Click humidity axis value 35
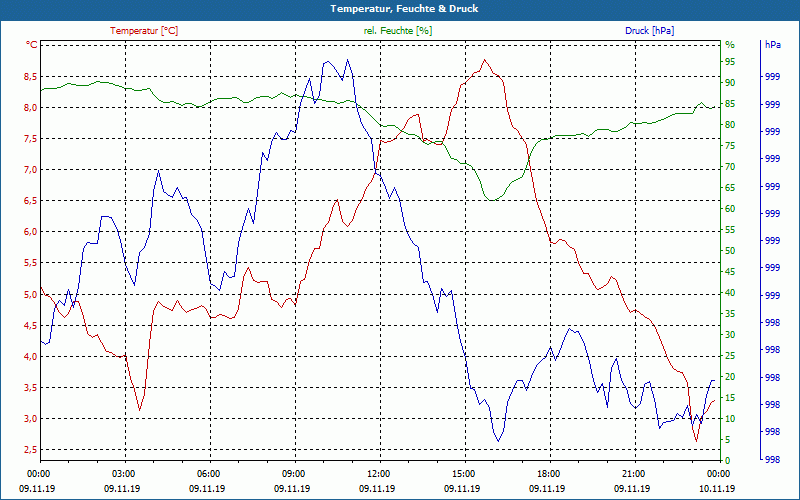This screenshot has width=800, height=500. [x=730, y=314]
